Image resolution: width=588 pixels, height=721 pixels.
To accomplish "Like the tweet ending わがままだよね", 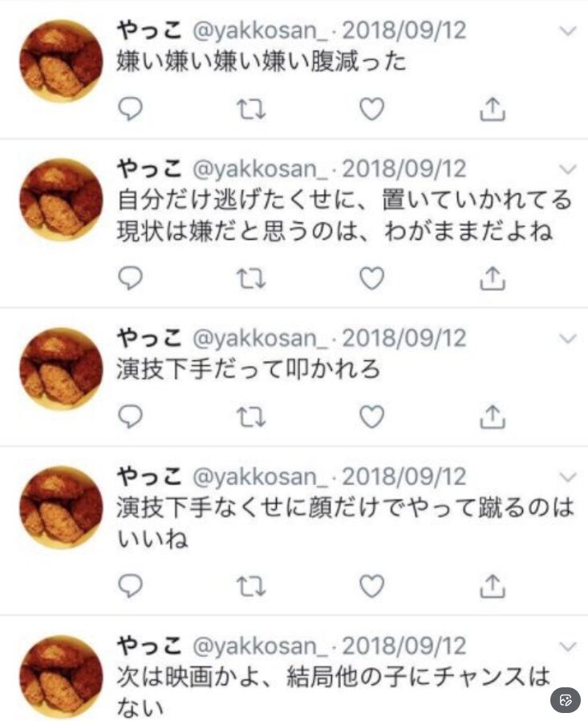I will point(371,278).
